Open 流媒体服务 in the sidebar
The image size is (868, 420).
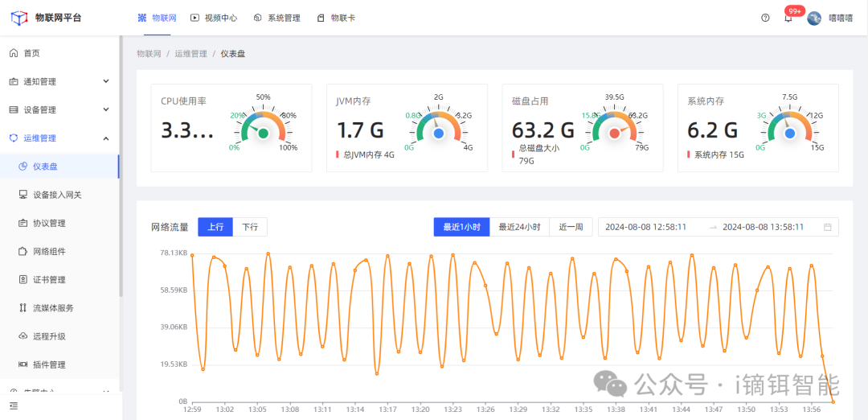[x=53, y=308]
